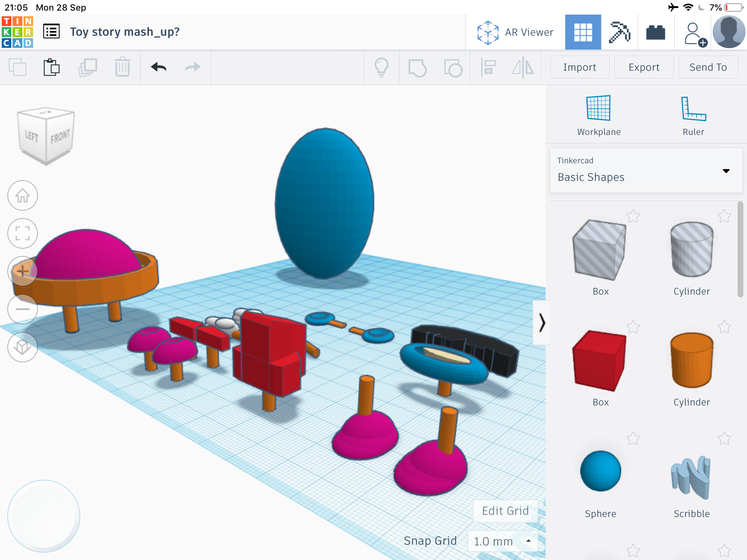747x560 pixels.
Task: Star the orange Cylinder shape
Action: tap(724, 327)
